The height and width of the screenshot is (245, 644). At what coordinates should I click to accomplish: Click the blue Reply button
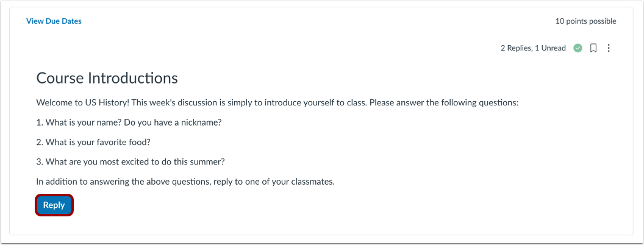pyautogui.click(x=54, y=205)
